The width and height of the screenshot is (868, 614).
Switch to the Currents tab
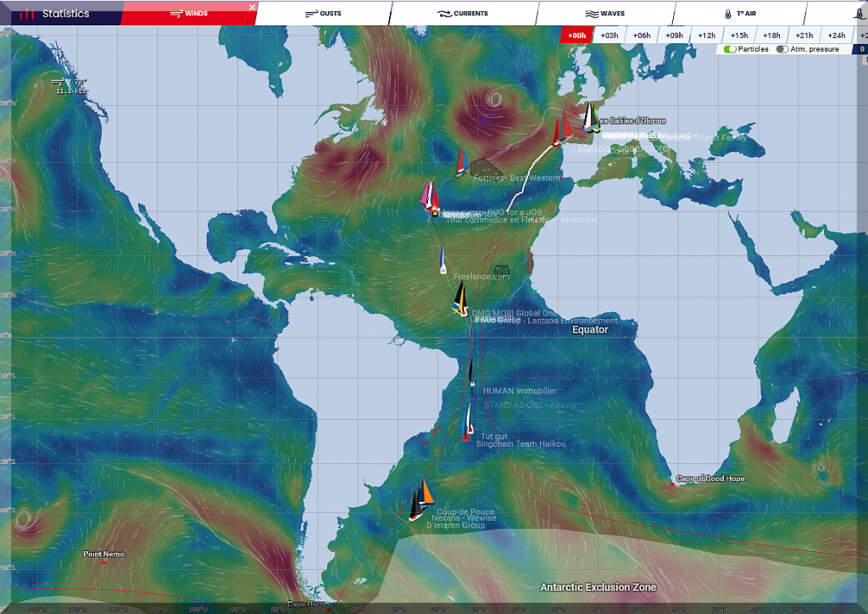pos(463,14)
